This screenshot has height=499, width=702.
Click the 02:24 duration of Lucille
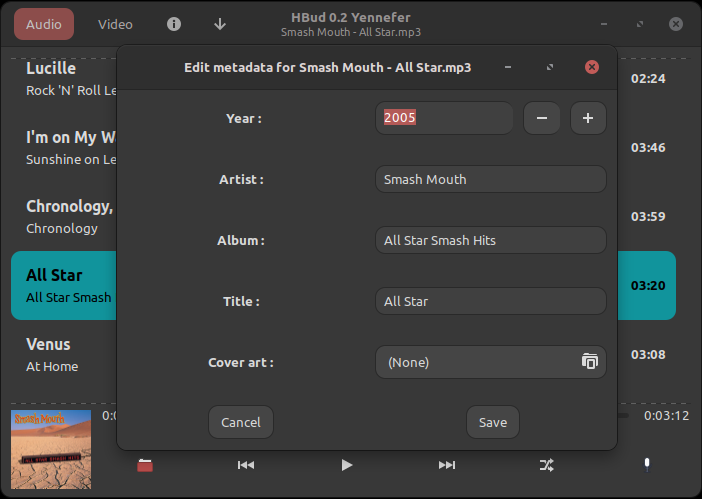coord(648,79)
